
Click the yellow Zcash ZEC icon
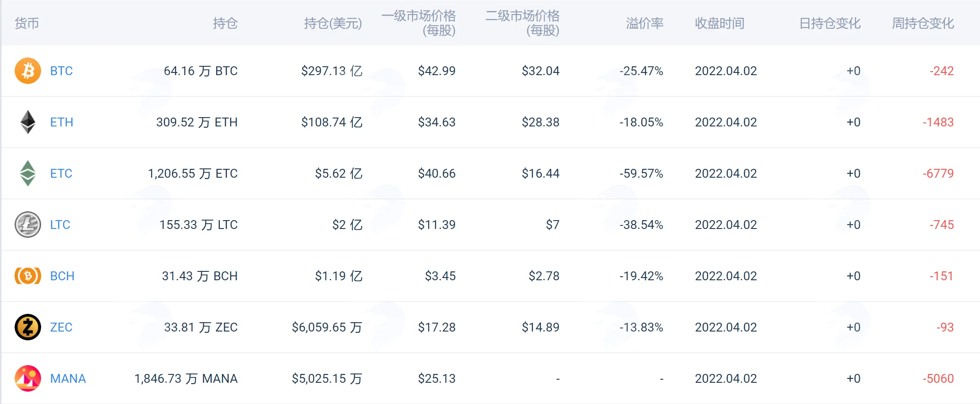pyautogui.click(x=28, y=327)
